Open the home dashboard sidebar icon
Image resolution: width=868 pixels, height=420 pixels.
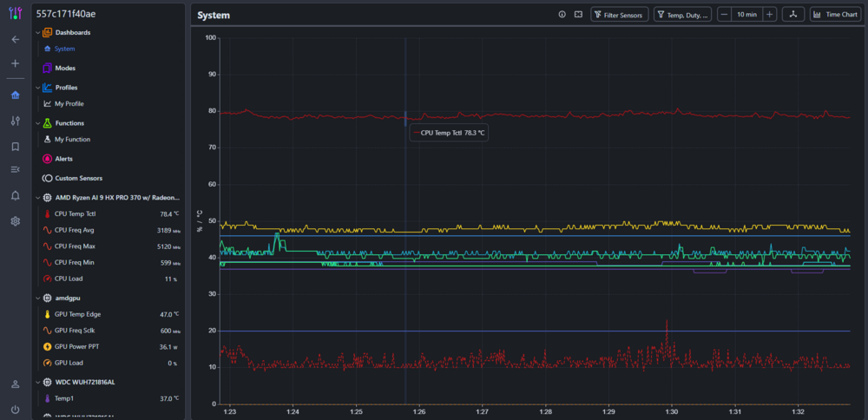pyautogui.click(x=16, y=95)
